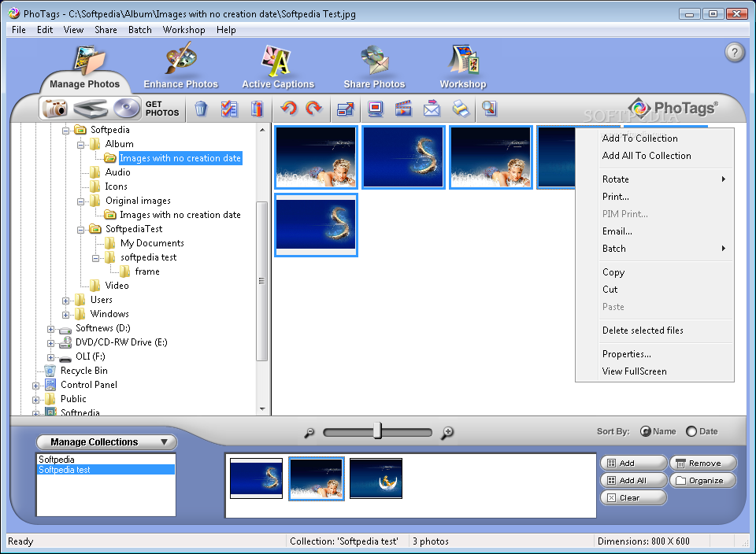Screen dimensions: 756x554
Task: Click the movie clapperboard icon
Action: (403, 109)
